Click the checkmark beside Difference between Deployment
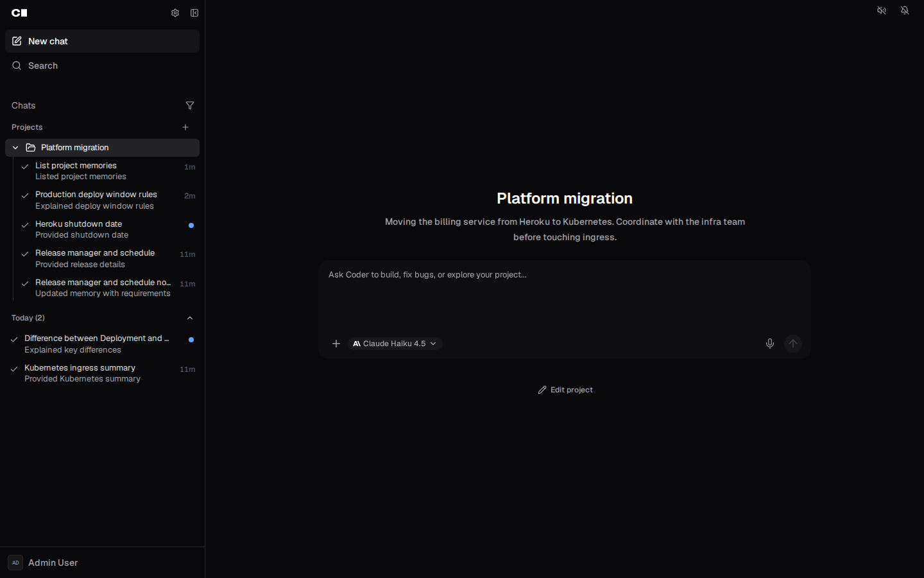 (x=14, y=339)
